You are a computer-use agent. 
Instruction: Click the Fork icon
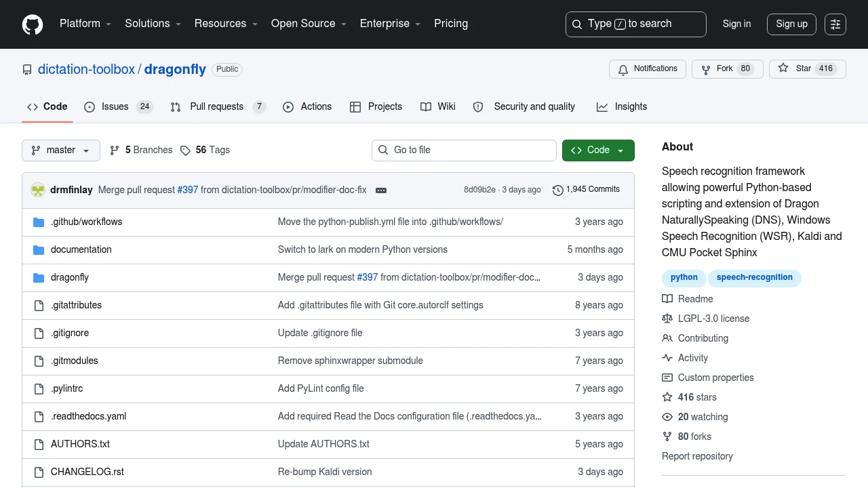point(706,69)
